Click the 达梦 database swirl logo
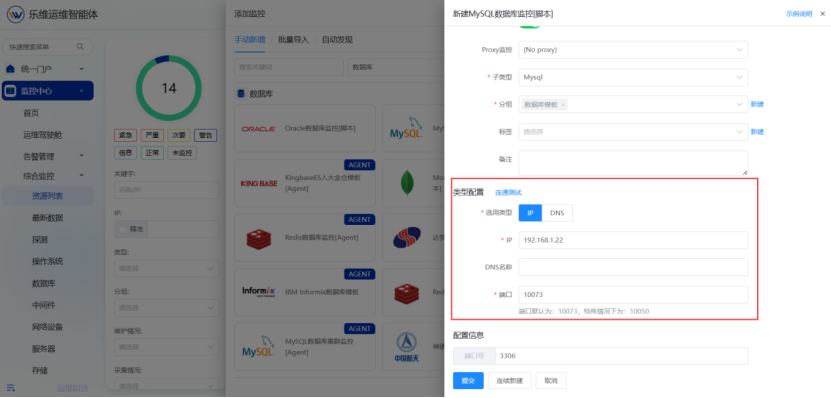This screenshot has height=398, width=831. 406,238
